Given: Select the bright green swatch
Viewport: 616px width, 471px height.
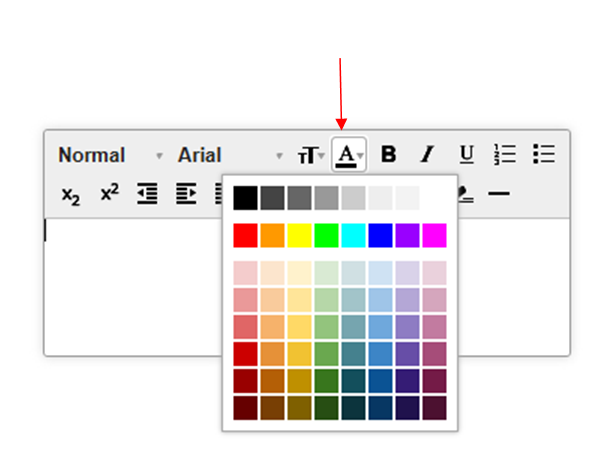Looking at the screenshot, I should point(326,235).
